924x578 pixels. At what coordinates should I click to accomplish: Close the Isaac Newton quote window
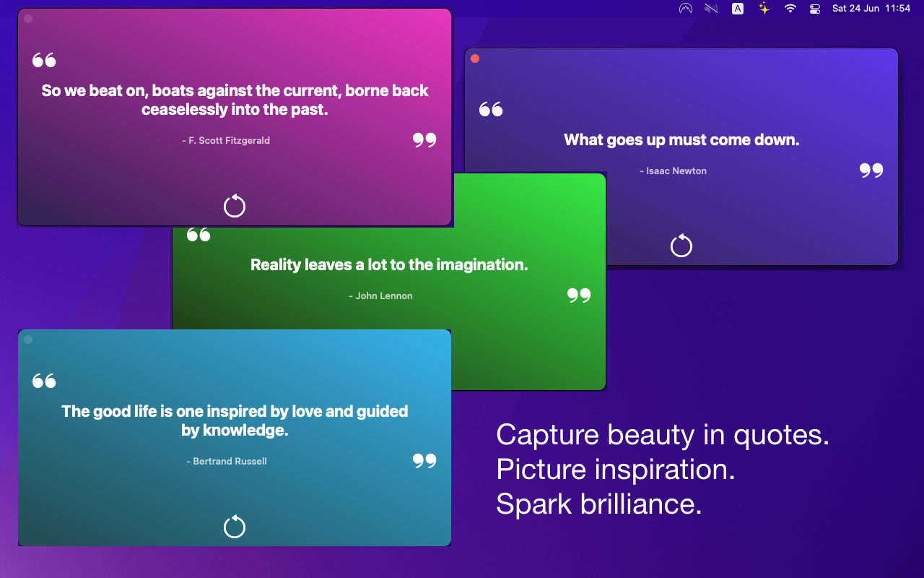pyautogui.click(x=475, y=59)
